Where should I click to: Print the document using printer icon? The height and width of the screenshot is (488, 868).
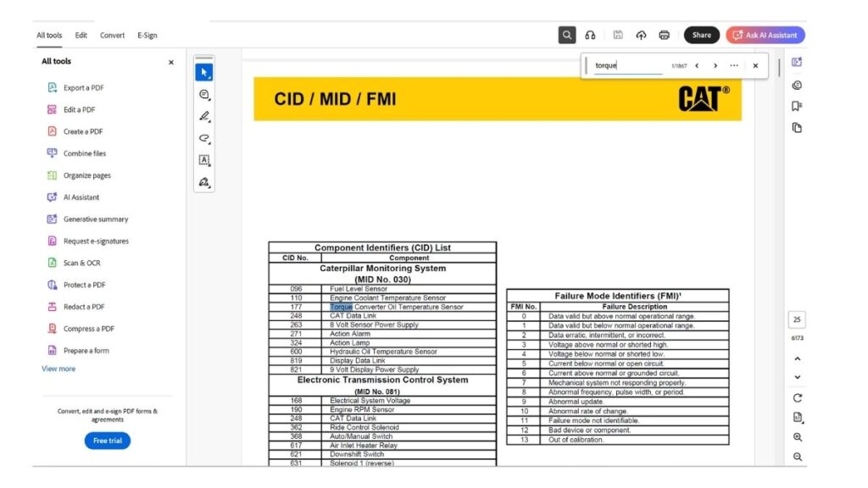pyautogui.click(x=664, y=35)
